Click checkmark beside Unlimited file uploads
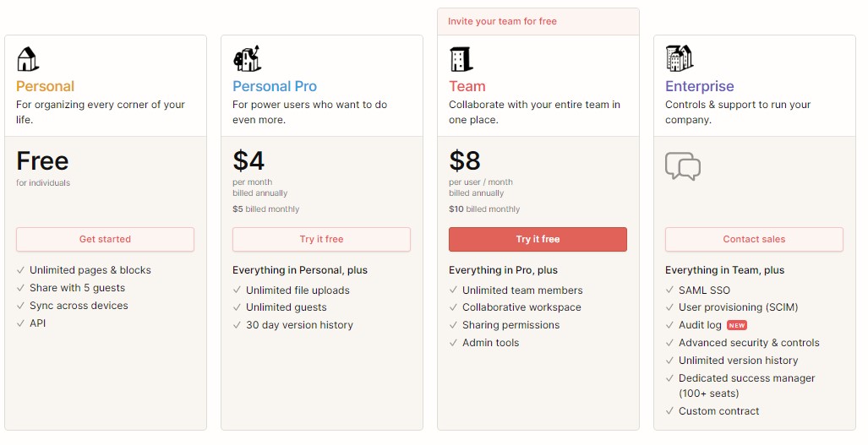Image resolution: width=868 pixels, height=445 pixels. [237, 290]
